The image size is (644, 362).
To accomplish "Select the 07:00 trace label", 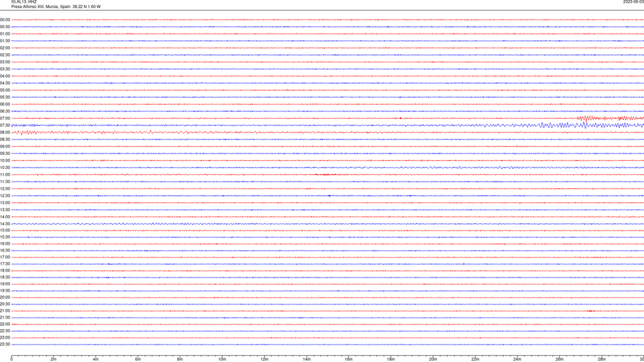I will [5, 118].
